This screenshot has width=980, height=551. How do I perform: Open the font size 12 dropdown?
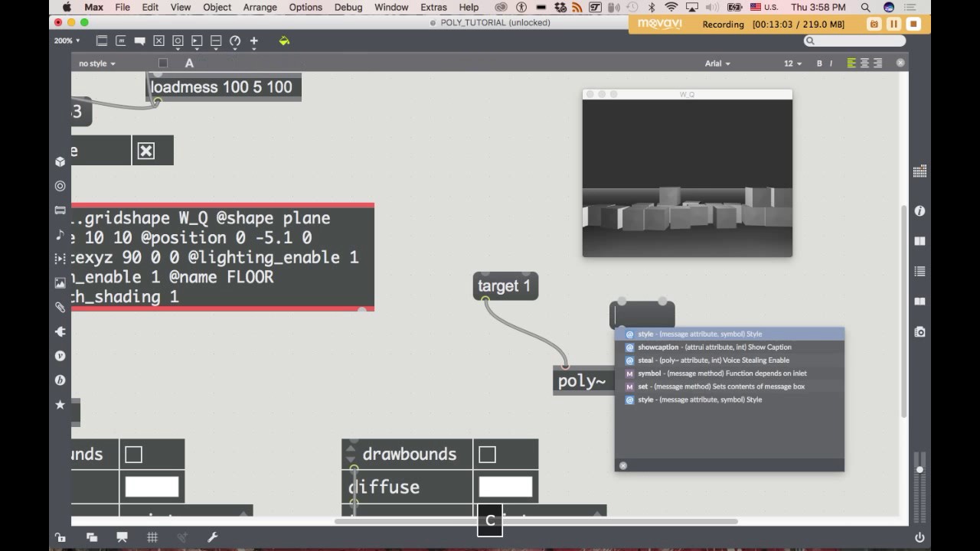click(x=792, y=64)
